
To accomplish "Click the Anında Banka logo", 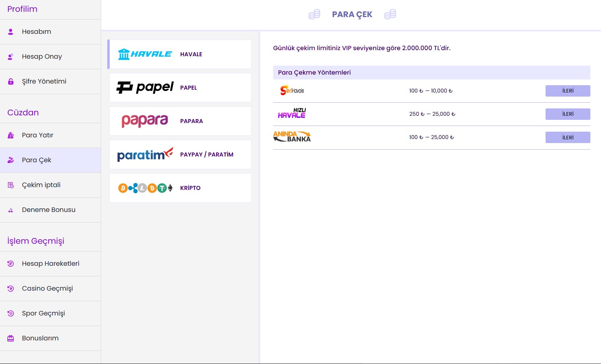I will tap(292, 137).
